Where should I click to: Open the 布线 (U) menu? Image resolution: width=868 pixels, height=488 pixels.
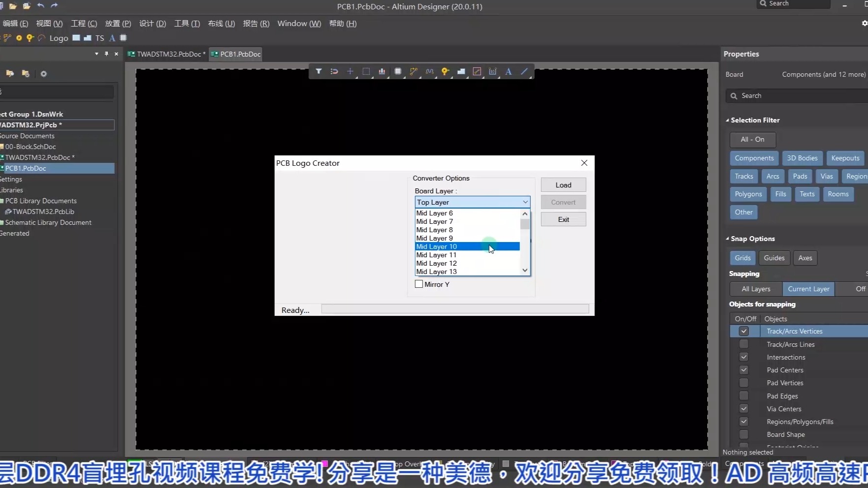[x=222, y=23]
